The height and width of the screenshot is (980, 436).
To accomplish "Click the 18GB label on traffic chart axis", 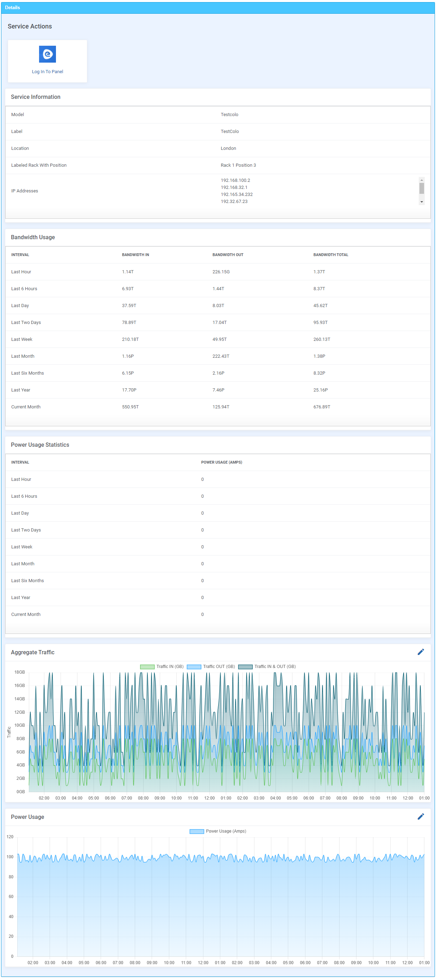I will (19, 672).
